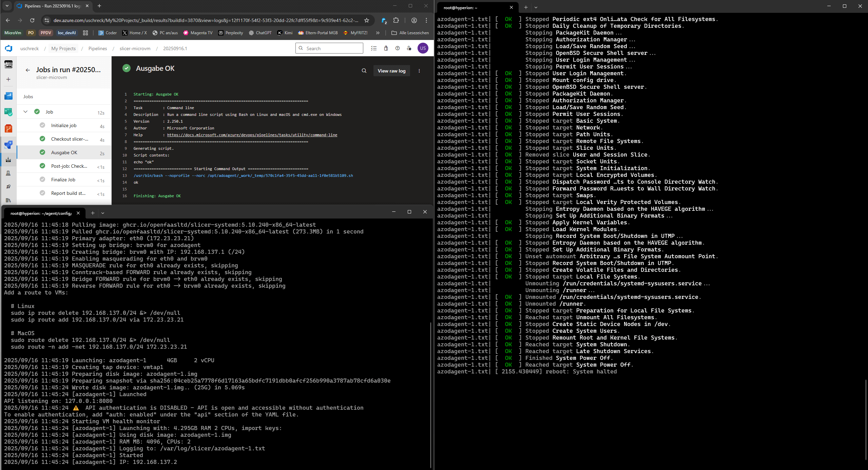Open Marketplace shopping bag icon
Viewport: 868px width, 470px height.
tap(386, 48)
